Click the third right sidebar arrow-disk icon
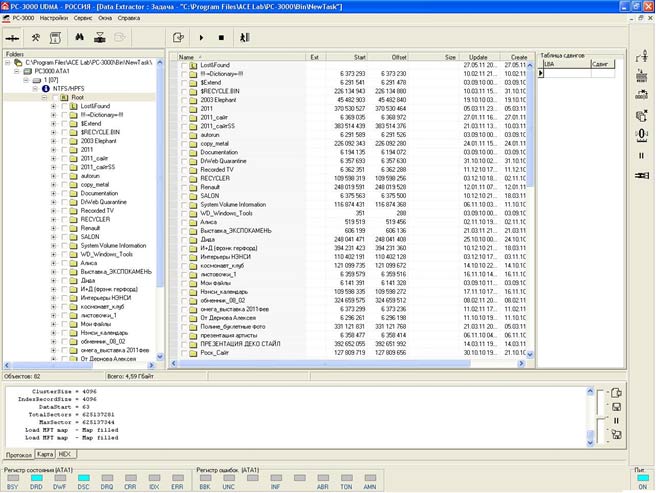 click(641, 95)
